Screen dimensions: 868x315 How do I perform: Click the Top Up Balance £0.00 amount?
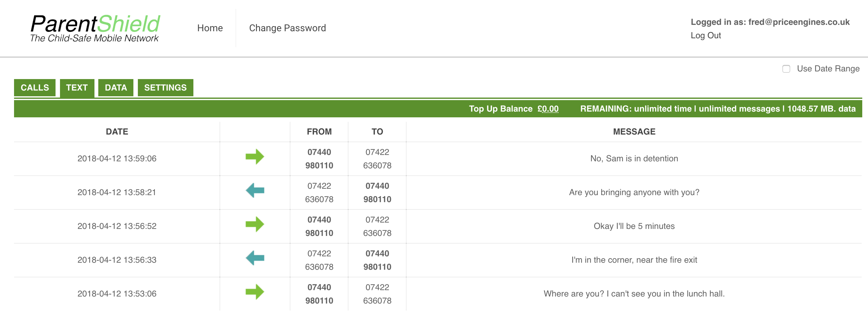pyautogui.click(x=548, y=109)
